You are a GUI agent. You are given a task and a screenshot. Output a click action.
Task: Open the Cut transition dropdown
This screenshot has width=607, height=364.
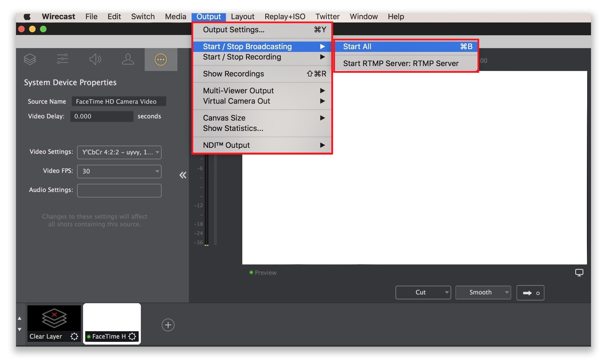[423, 292]
